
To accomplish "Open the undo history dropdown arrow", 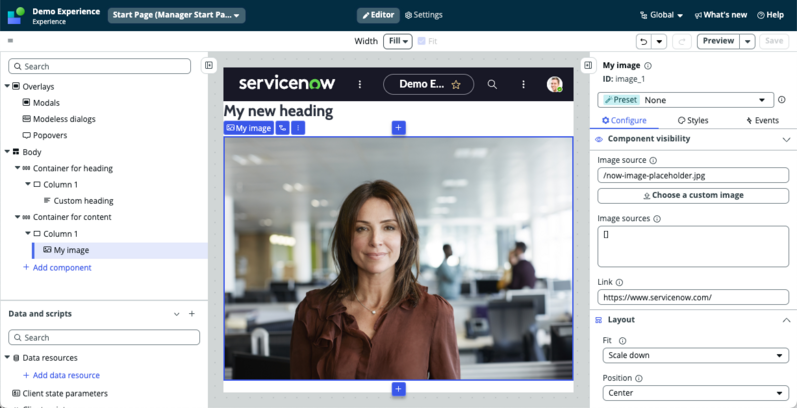I will (659, 41).
